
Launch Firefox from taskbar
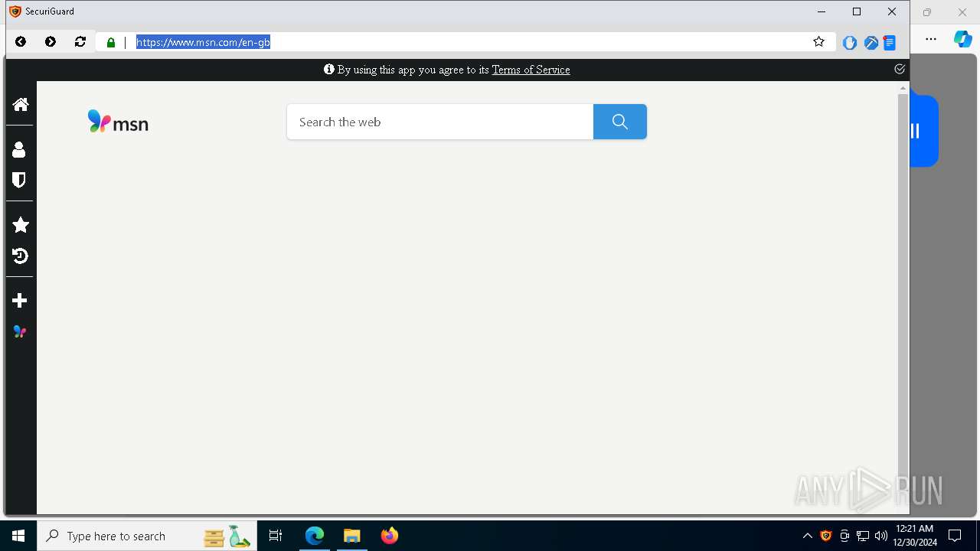click(389, 536)
